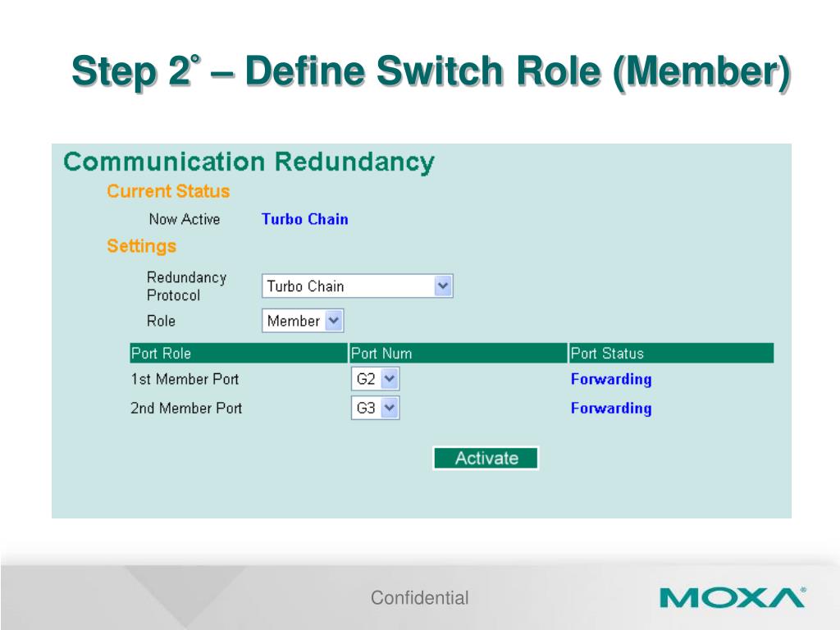This screenshot has height=630, width=840.
Task: Click the Current Status heading
Action: click(x=168, y=191)
